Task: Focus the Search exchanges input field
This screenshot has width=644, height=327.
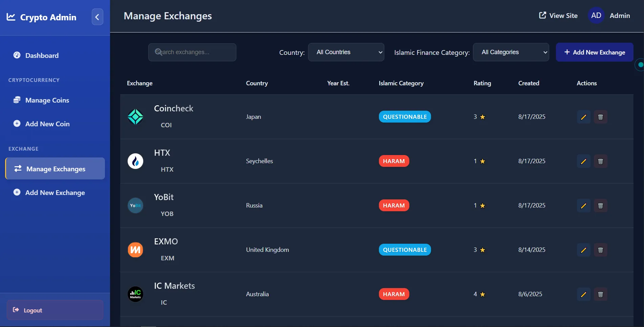Action: point(192,52)
